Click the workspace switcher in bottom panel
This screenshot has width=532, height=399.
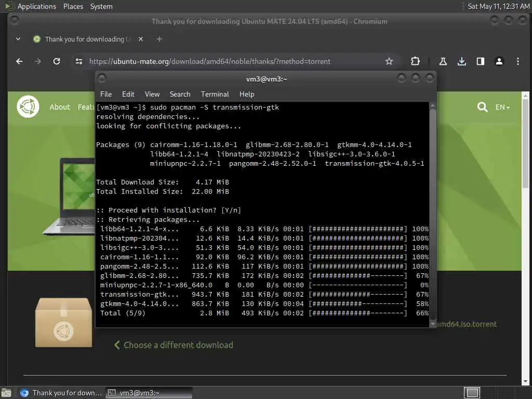tap(472, 393)
